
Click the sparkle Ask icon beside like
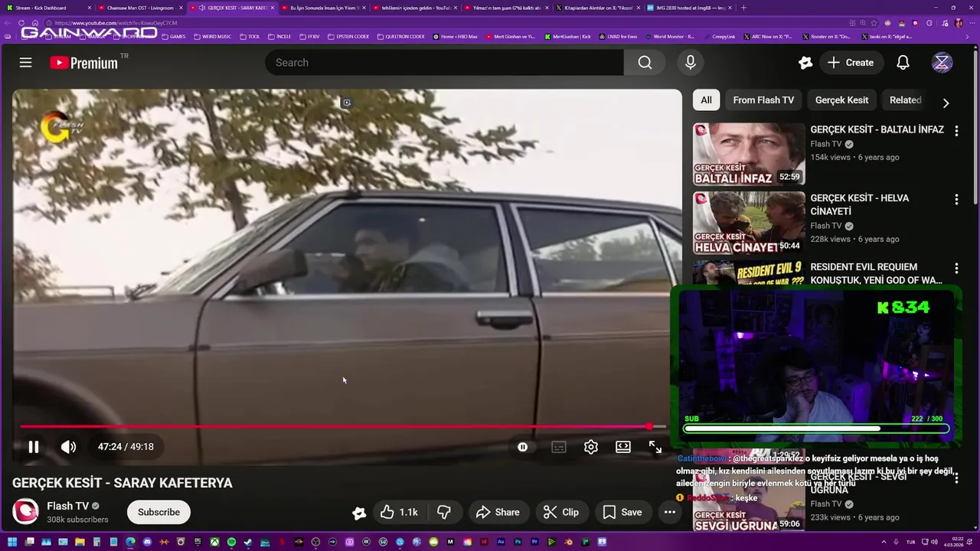(358, 513)
